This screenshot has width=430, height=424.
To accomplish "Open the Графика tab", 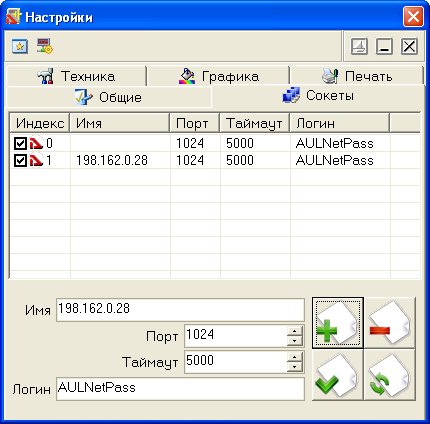I will (218, 76).
